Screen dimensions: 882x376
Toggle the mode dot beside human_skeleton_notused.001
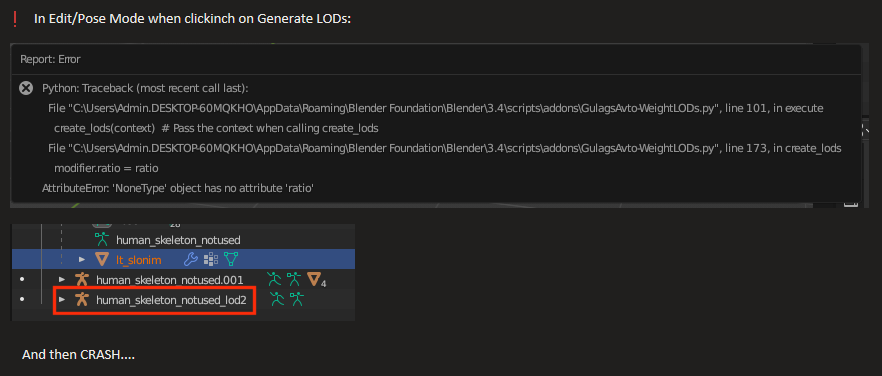tap(22, 279)
